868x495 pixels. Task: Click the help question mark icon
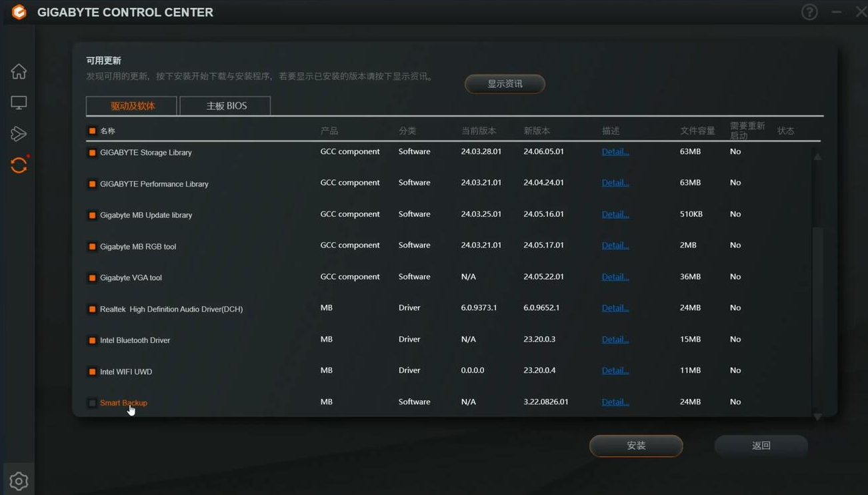tap(809, 12)
